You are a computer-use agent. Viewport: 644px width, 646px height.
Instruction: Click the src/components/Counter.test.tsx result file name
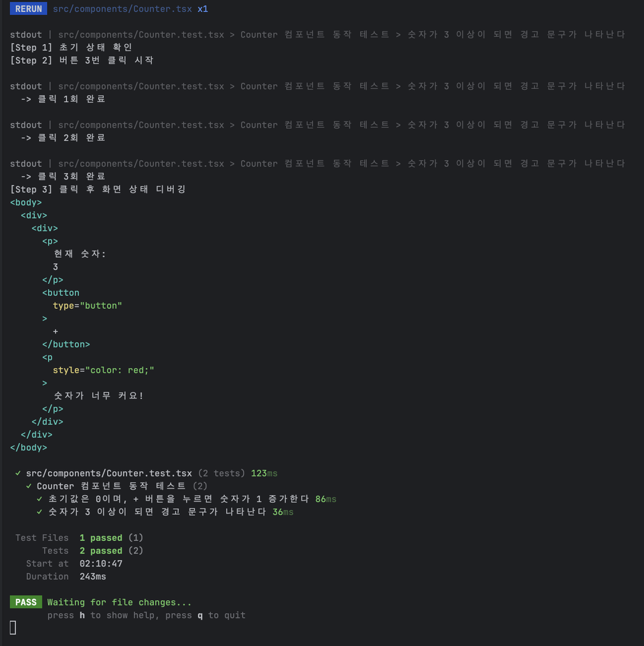click(109, 474)
